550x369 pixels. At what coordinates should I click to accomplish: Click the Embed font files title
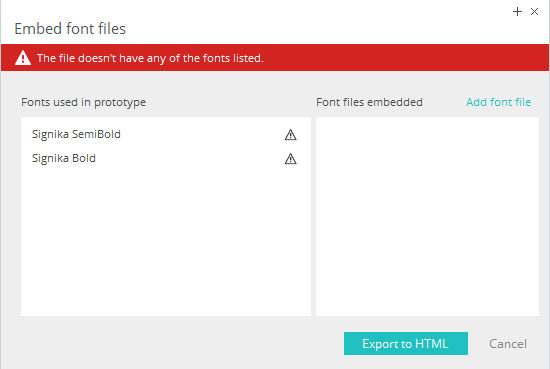pos(70,29)
